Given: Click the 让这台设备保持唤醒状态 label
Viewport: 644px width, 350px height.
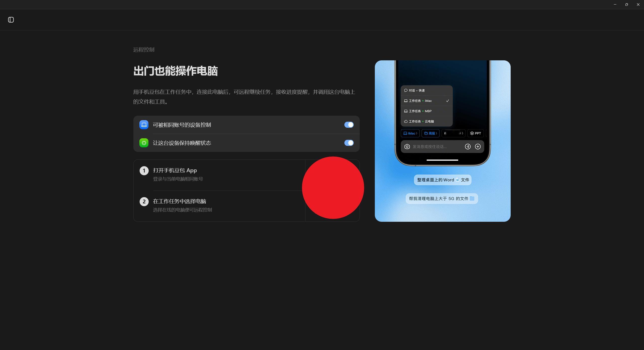Looking at the screenshot, I should click(182, 143).
